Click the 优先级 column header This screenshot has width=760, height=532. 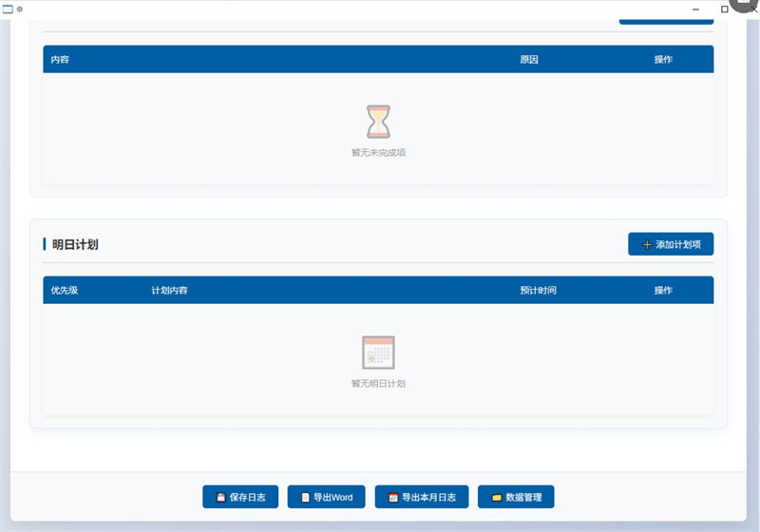coord(65,291)
